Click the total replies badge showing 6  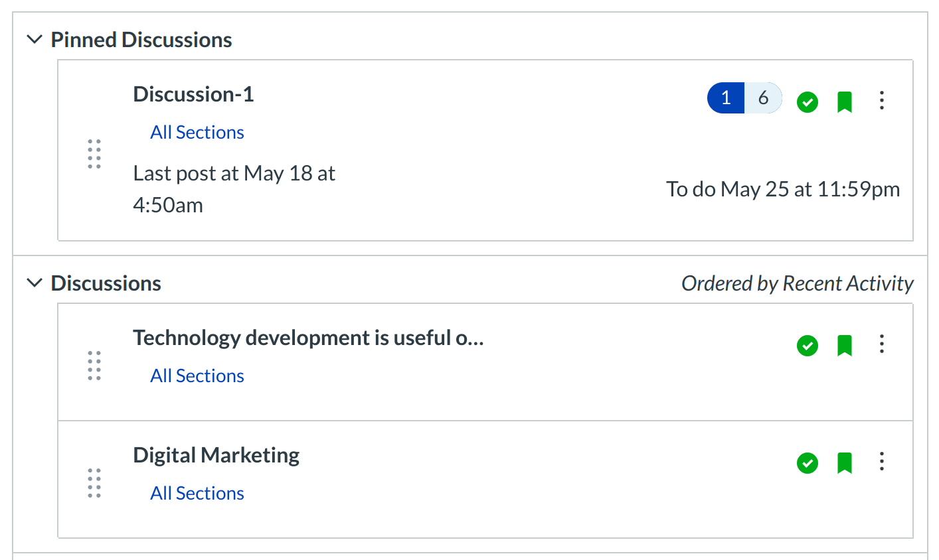[x=763, y=98]
